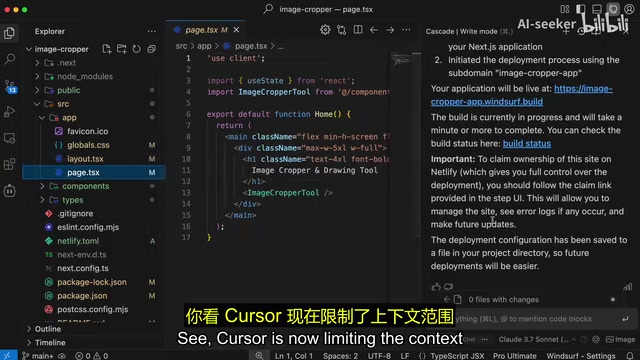The image size is (640, 360).
Task: Click the Image attach button in Cascade
Action: 620,339
